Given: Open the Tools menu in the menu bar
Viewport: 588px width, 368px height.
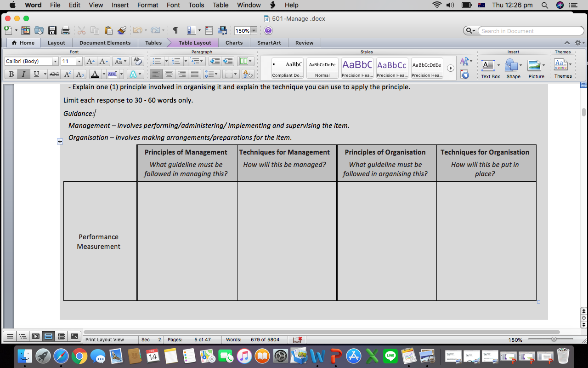Looking at the screenshot, I should point(196,5).
